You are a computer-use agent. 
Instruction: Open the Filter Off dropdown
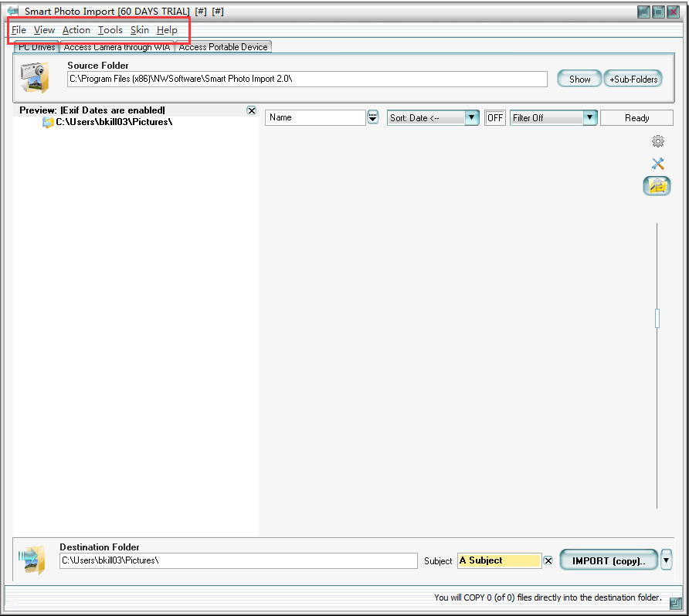(553, 117)
